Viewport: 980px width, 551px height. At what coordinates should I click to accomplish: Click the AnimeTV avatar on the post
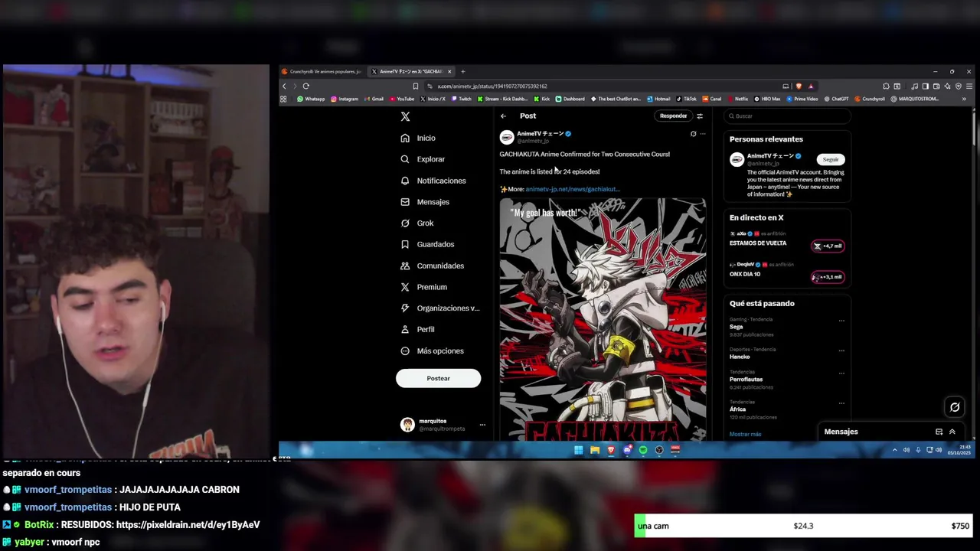[x=507, y=137]
